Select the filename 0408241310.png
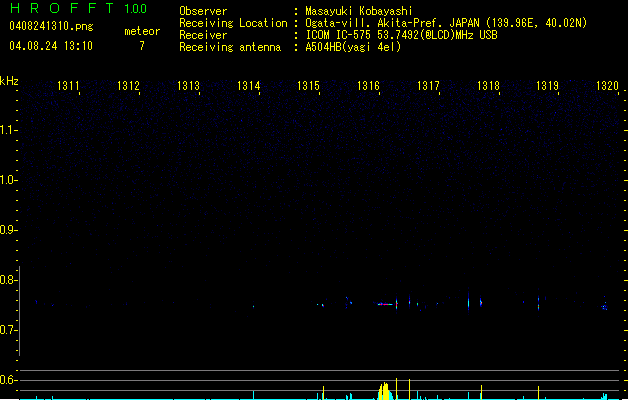 [x=51, y=26]
